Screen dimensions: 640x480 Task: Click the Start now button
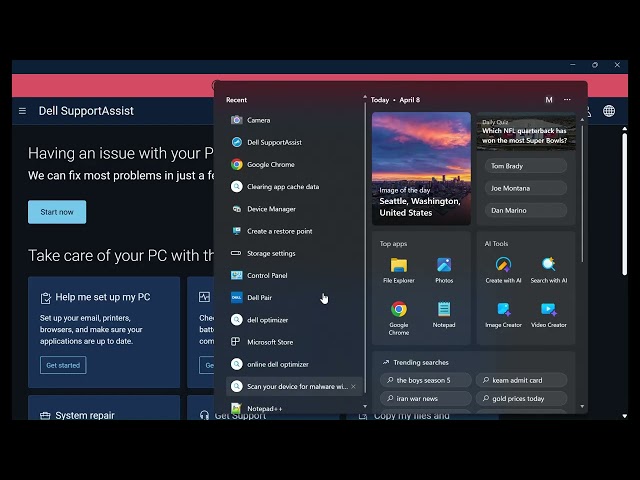point(57,212)
